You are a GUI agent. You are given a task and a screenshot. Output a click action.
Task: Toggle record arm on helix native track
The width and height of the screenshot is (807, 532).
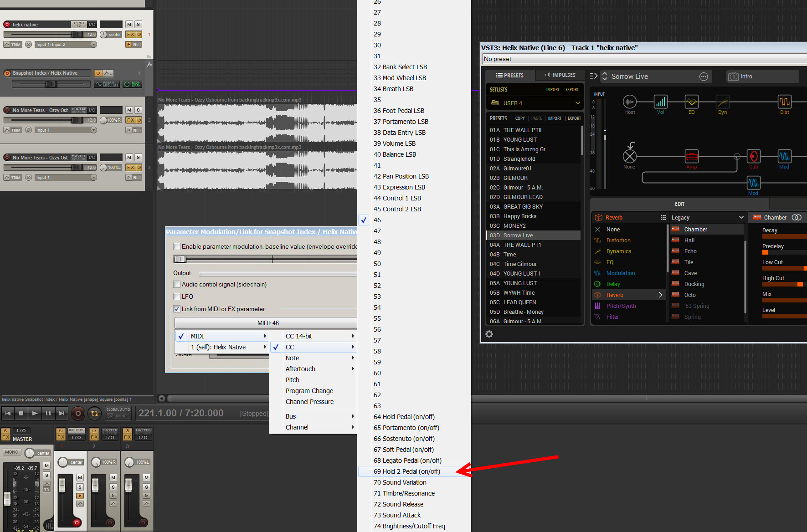7,25
